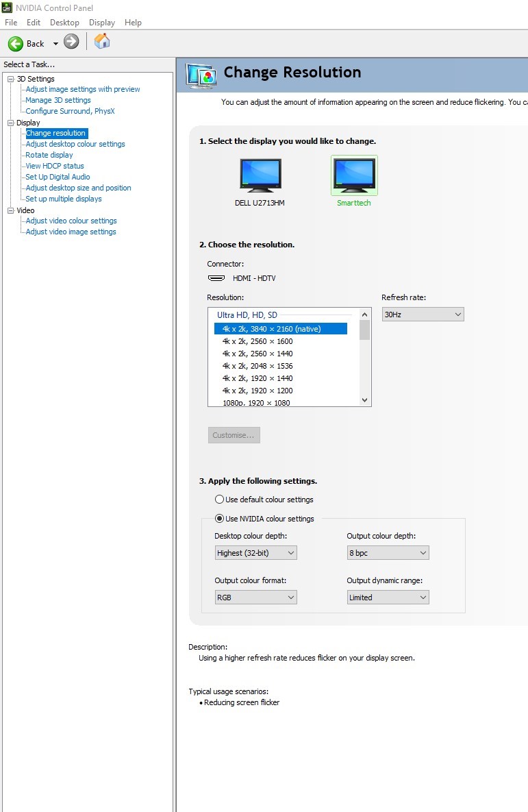
Task: Click the HDMI connector icon
Action: tap(216, 278)
